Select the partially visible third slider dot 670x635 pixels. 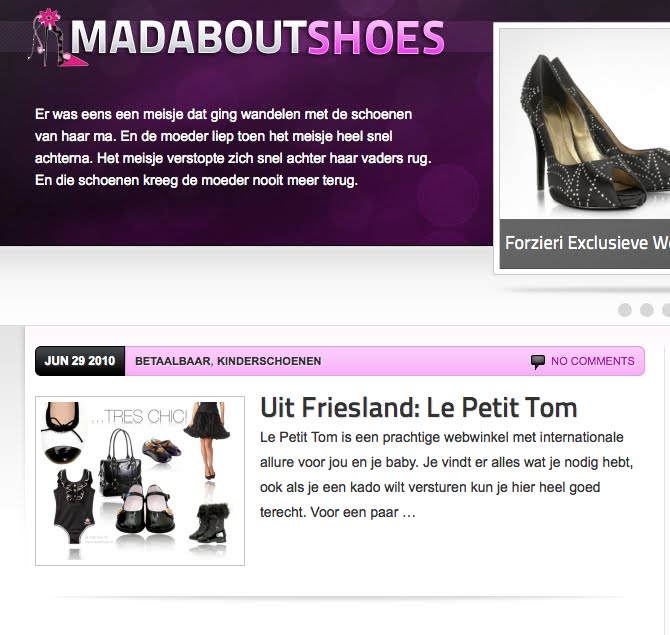666,310
